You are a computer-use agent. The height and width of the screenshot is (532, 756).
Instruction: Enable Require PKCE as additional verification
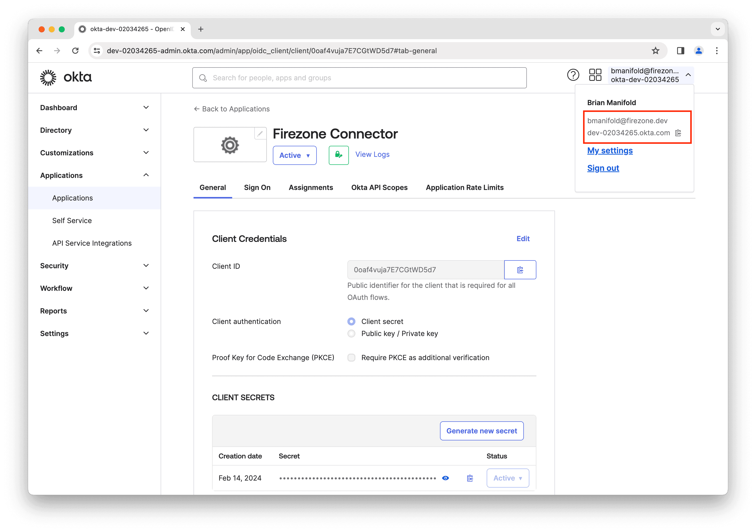click(x=351, y=358)
